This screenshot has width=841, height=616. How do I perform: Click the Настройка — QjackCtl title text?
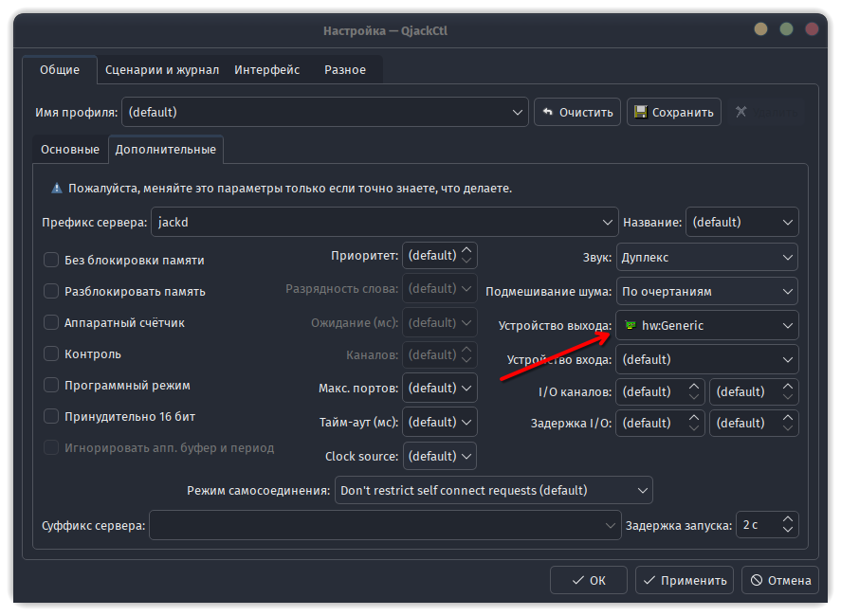pos(385,30)
